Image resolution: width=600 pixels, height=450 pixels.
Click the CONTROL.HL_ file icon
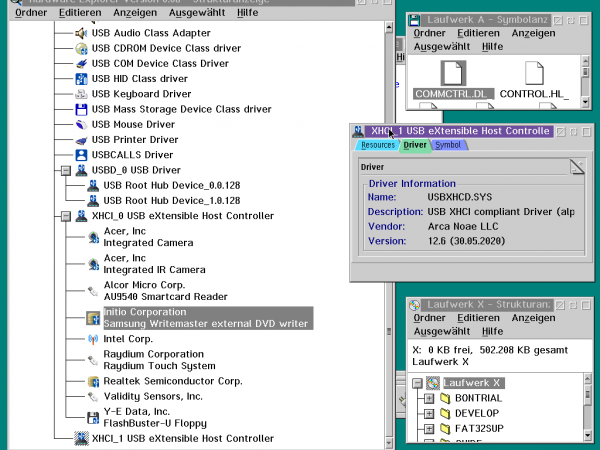[533, 73]
